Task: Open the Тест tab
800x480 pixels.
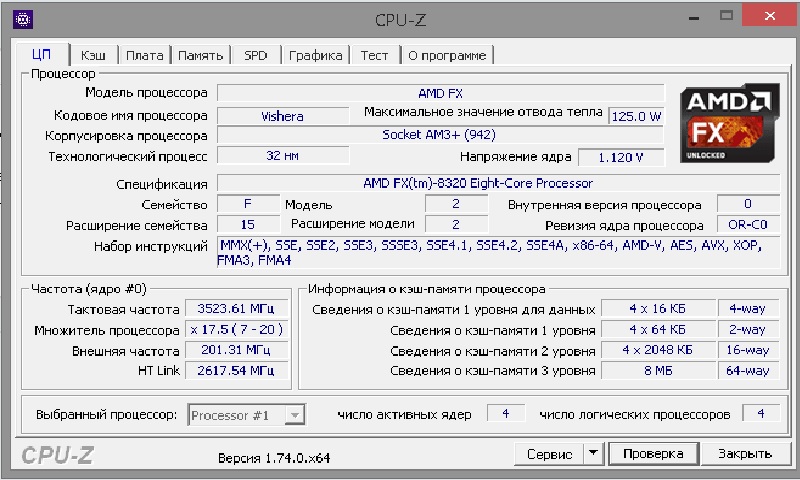Action: tap(374, 56)
